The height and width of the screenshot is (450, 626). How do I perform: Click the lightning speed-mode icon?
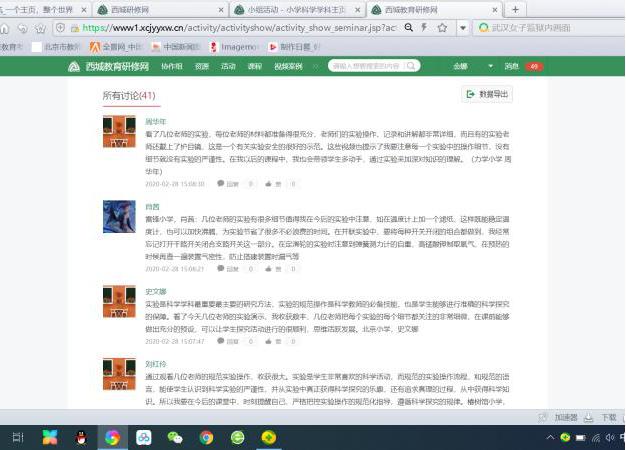pyautogui.click(x=424, y=28)
